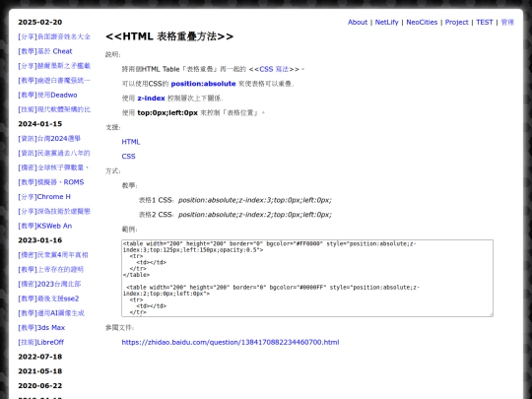Viewport: 532px width, 399px height.
Task: Collapse the 2024-01-15 date heading
Action: (x=40, y=124)
